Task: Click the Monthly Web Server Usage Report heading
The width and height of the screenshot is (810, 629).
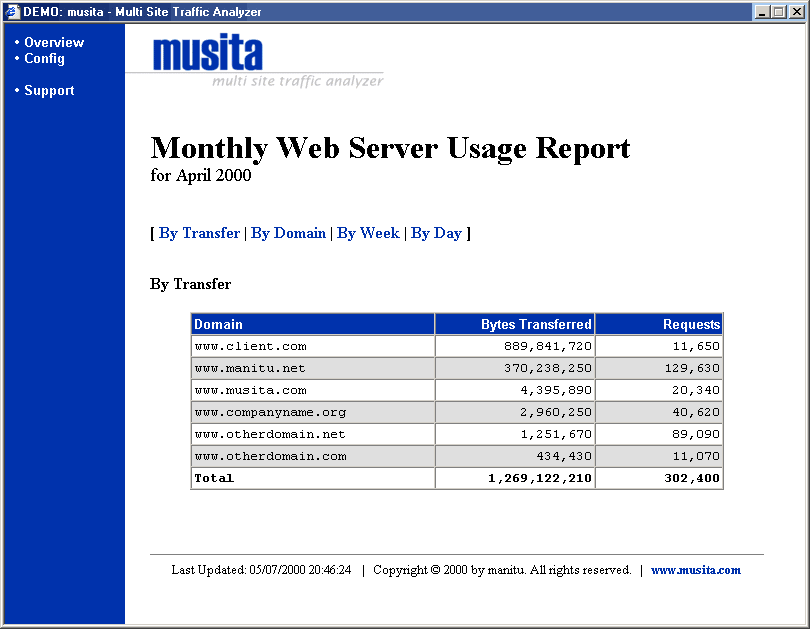Action: point(390,149)
